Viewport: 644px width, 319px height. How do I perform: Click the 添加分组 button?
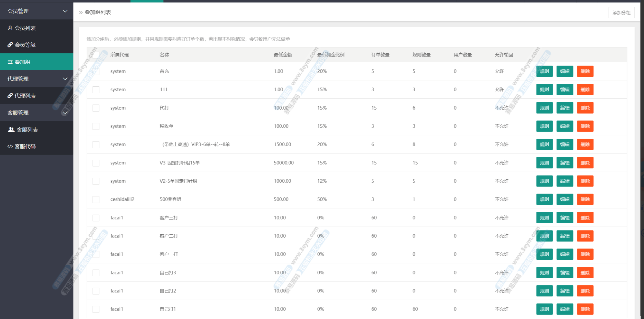[621, 13]
